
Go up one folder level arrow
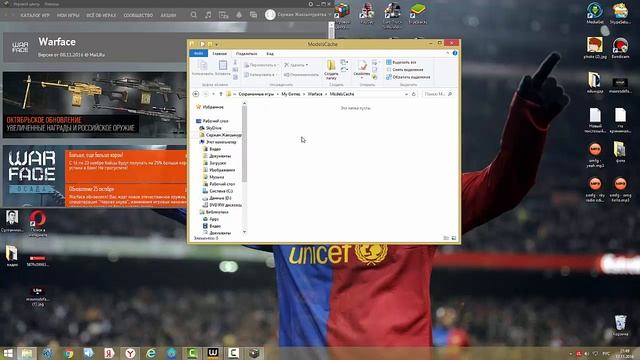(221, 94)
